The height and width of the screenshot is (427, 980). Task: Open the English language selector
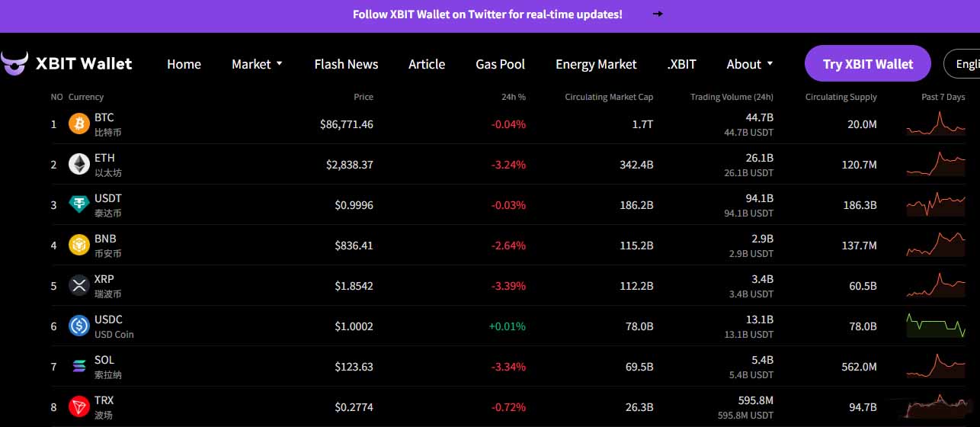tap(963, 64)
